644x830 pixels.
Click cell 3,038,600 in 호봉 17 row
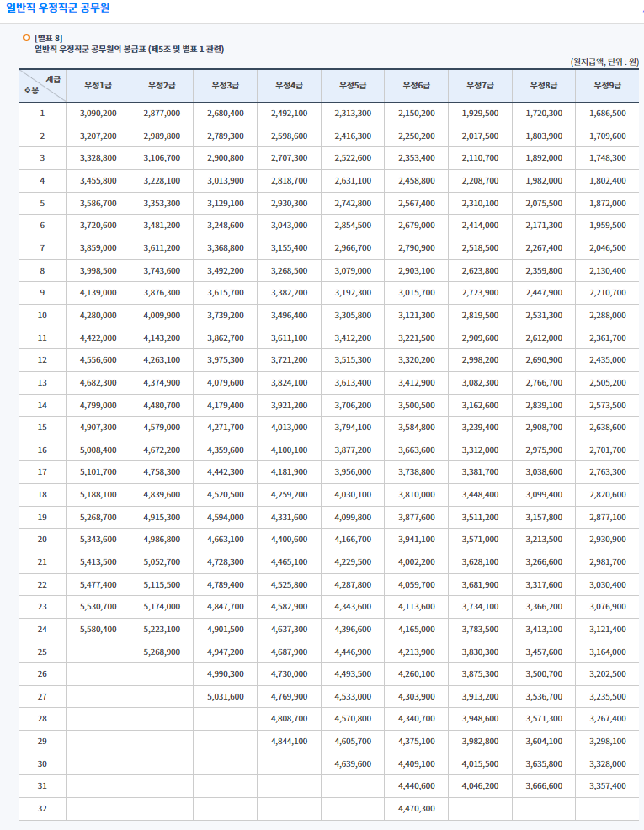(544, 471)
